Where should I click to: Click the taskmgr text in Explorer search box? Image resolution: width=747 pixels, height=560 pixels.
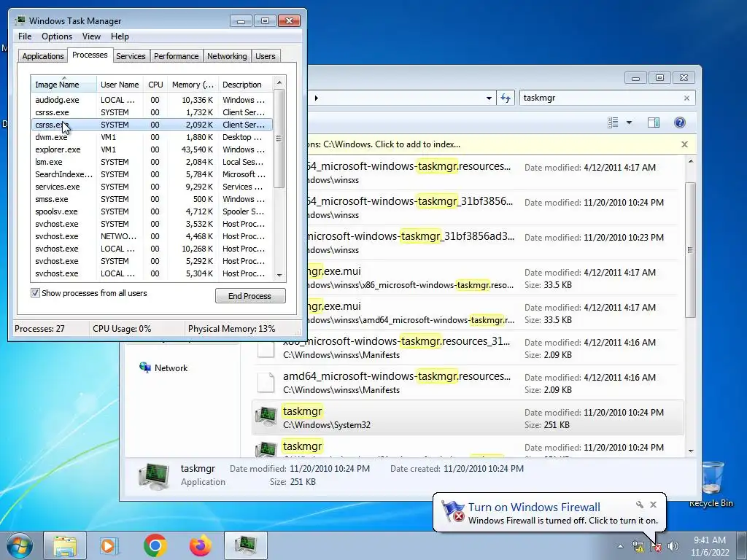539,98
